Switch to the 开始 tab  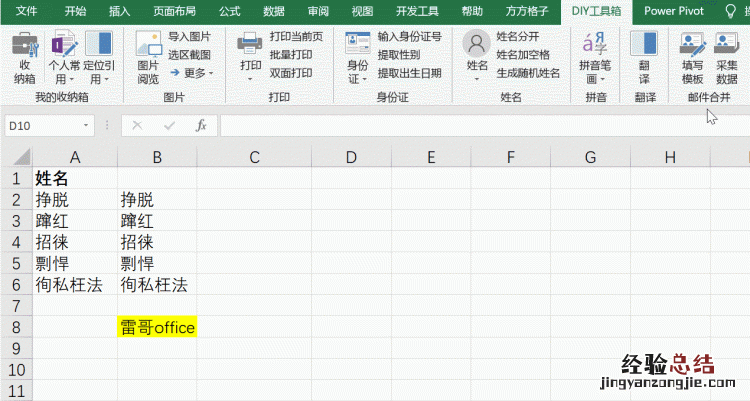[76, 11]
